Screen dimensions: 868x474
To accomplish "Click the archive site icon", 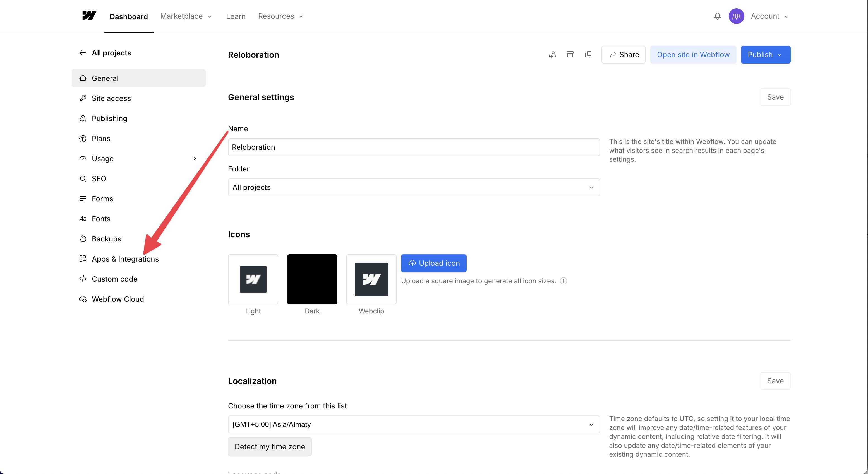I will (570, 55).
